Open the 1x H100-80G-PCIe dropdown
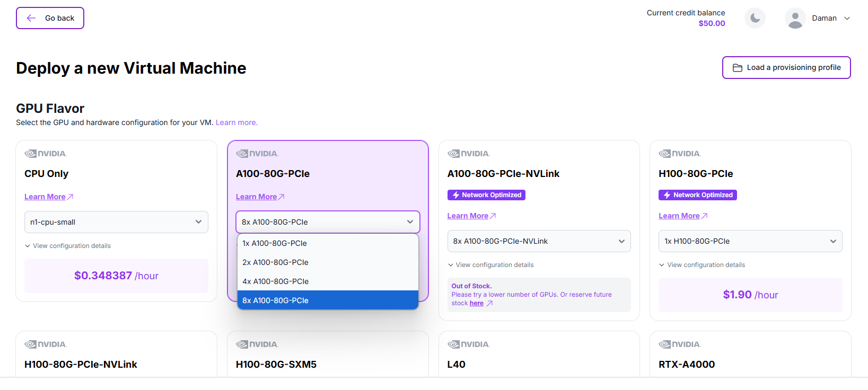 pos(750,241)
